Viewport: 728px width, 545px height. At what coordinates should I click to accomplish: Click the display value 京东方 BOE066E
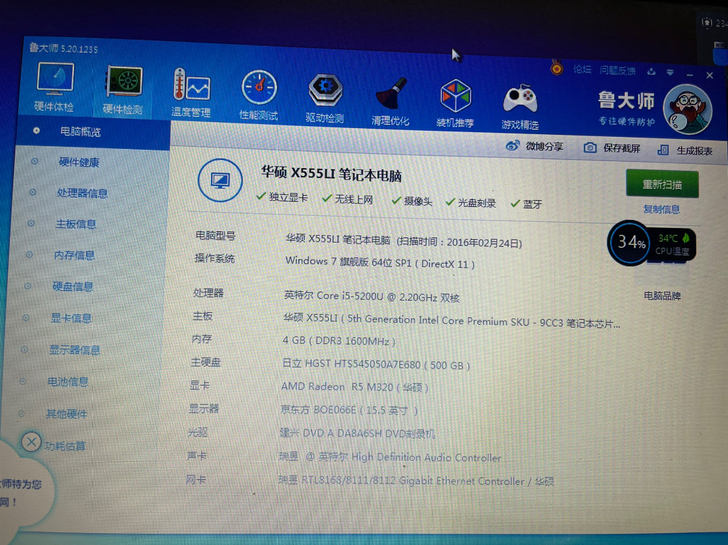(349, 410)
